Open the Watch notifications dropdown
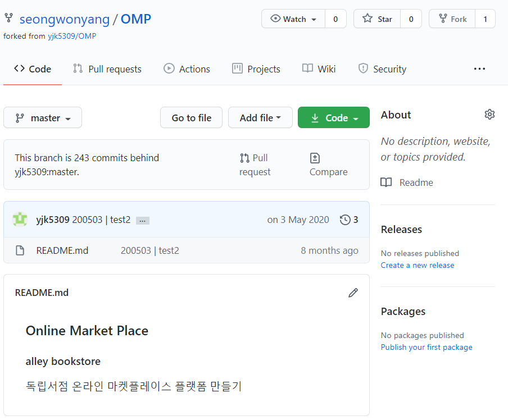The image size is (508, 420). 293,19
